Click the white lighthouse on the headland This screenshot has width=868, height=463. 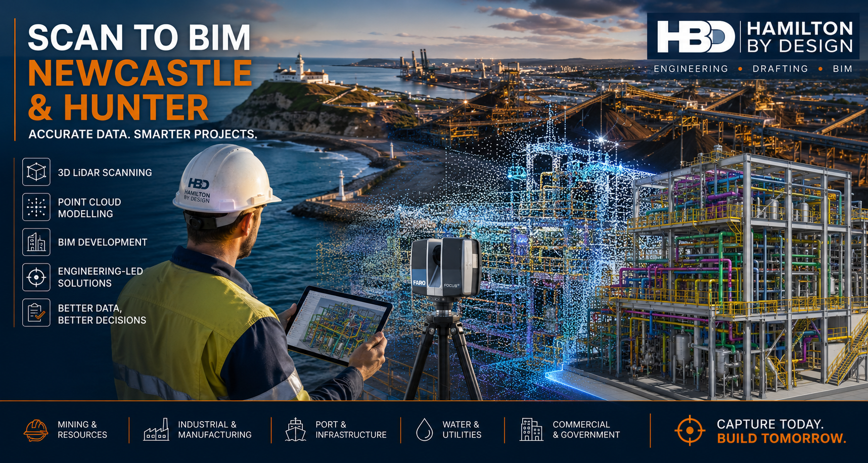[x=300, y=67]
